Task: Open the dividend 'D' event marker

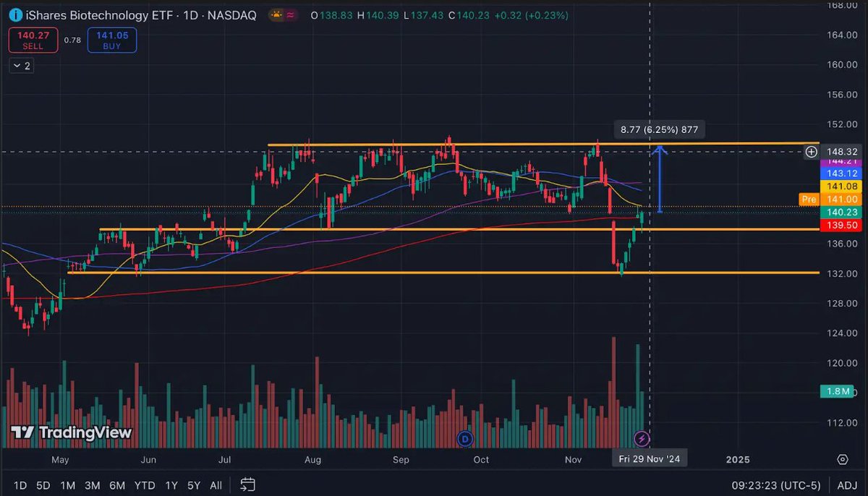Action: click(x=465, y=438)
